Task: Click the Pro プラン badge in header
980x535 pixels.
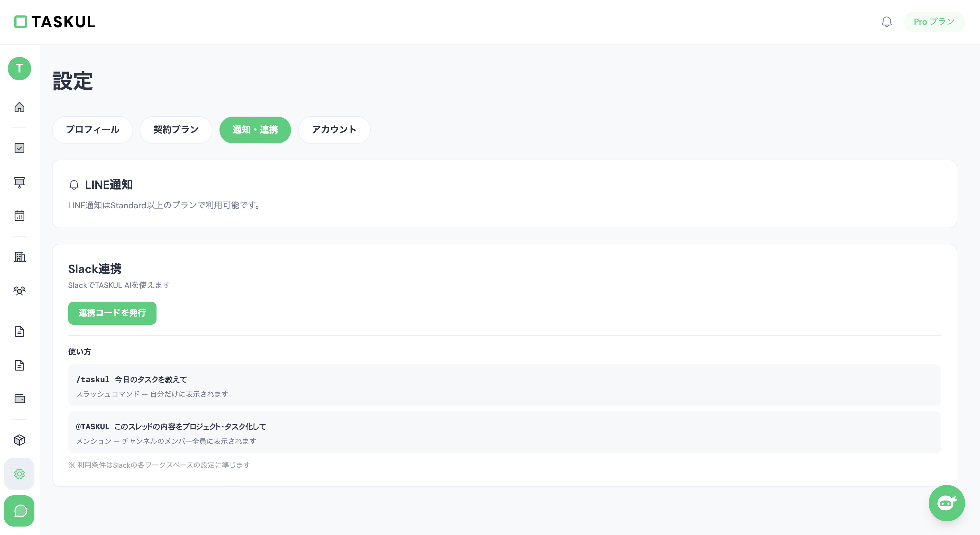Action: click(934, 22)
